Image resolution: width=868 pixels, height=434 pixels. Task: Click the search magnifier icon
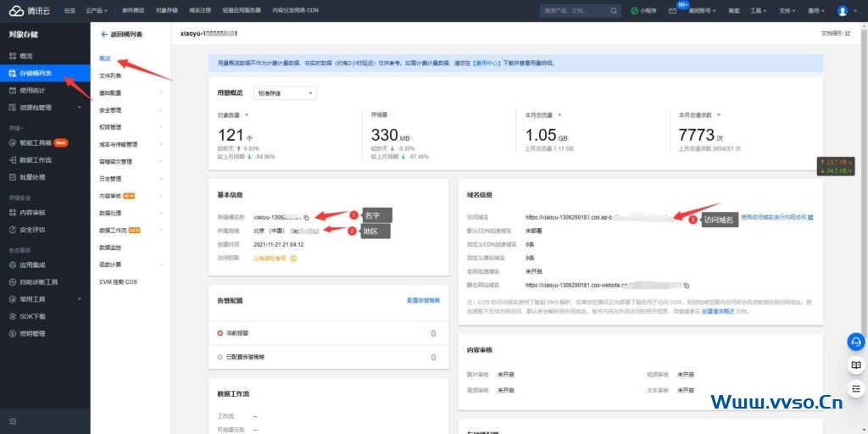coord(615,11)
